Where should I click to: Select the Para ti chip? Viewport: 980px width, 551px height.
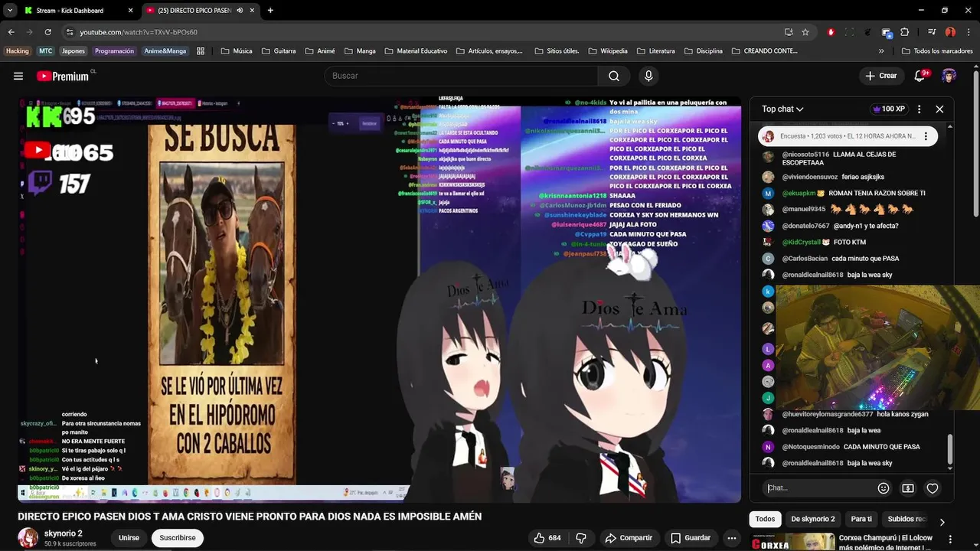[861, 519]
